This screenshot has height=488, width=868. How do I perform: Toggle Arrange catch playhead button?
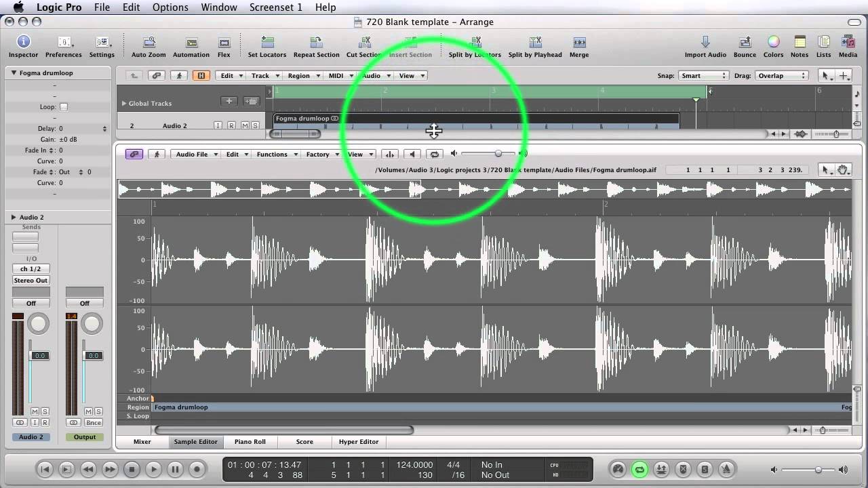[x=179, y=76]
